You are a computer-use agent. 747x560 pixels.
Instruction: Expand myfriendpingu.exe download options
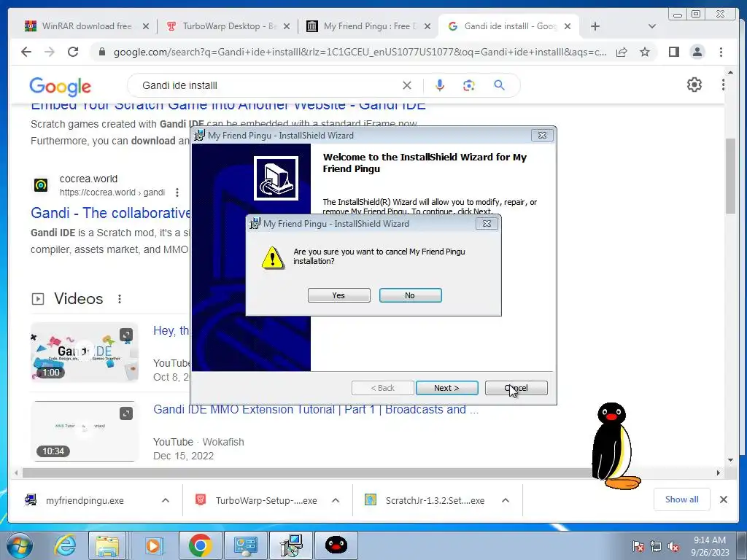click(166, 500)
